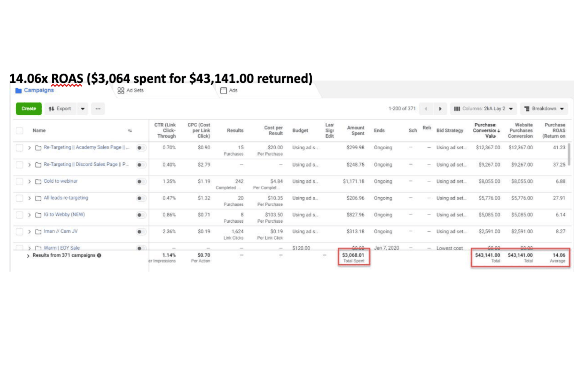The width and height of the screenshot is (588, 370).
Task: Open the Export dropdown arrow
Action: (x=83, y=109)
